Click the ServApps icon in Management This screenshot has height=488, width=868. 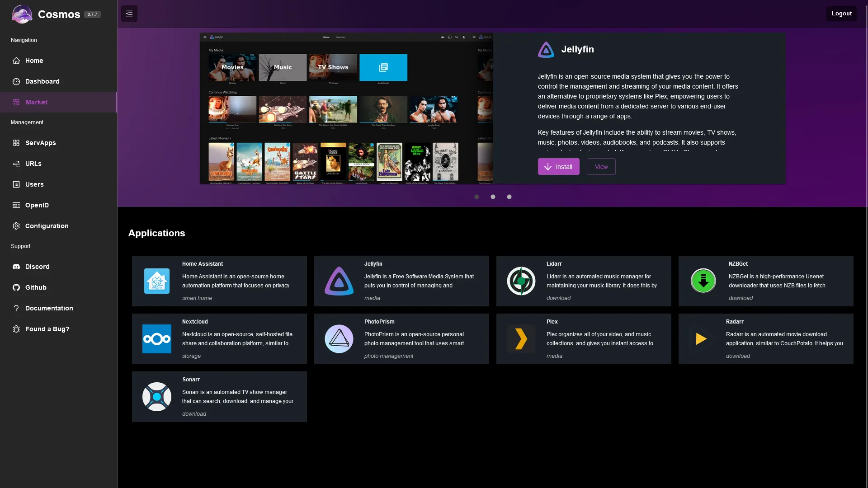pos(16,143)
